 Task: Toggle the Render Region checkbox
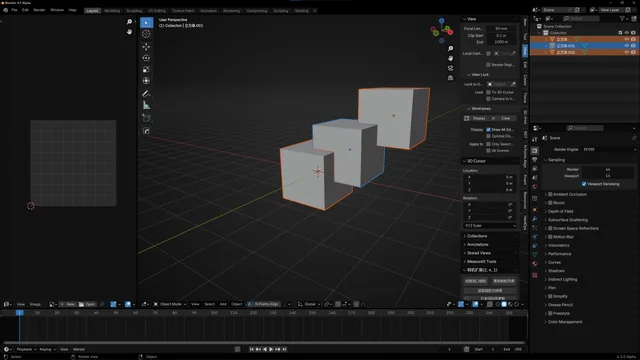click(488, 65)
